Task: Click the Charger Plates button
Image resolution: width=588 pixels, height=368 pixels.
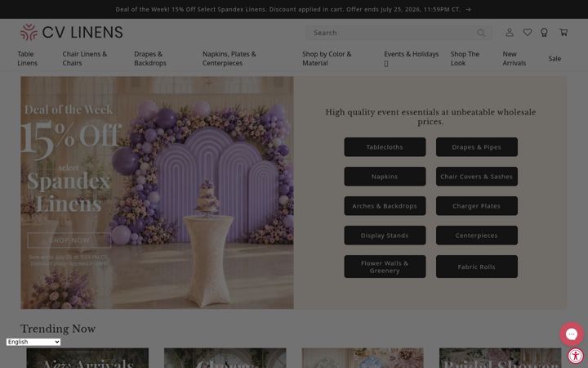Action: 477,206
